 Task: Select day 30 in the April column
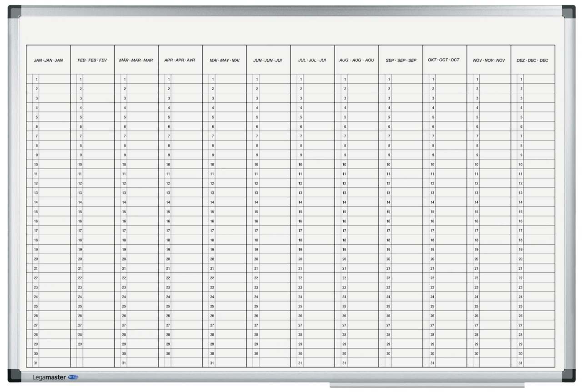click(168, 353)
